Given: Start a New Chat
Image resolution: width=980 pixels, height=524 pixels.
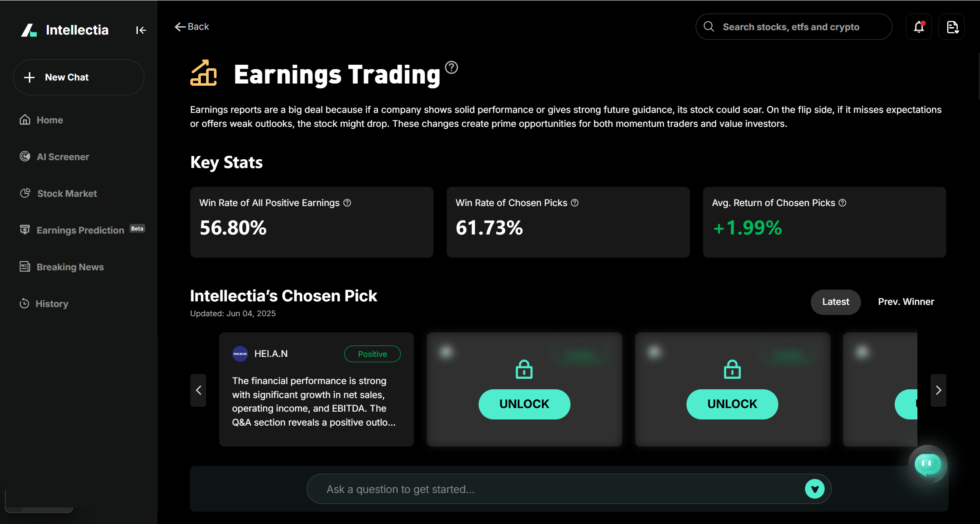Looking at the screenshot, I should click(x=78, y=77).
